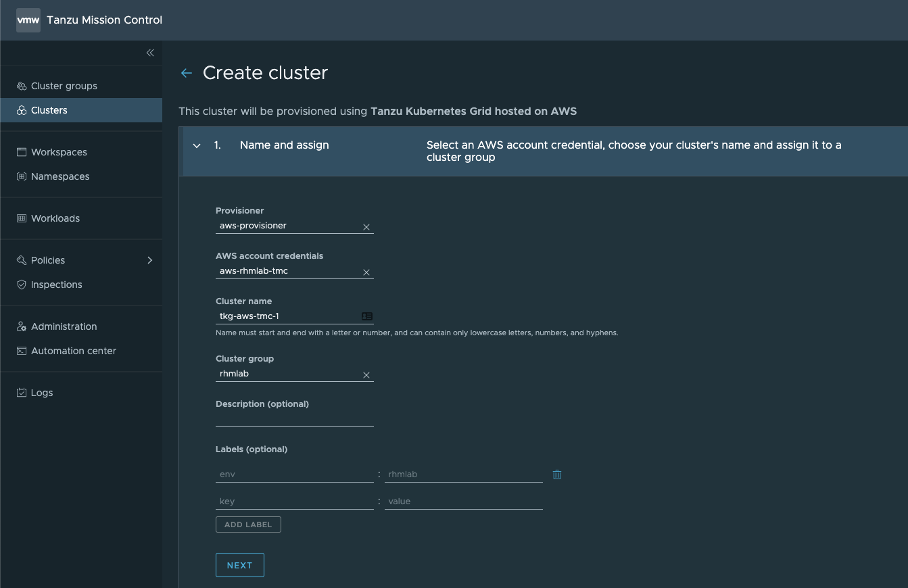Select Clusters in sidebar

click(81, 110)
